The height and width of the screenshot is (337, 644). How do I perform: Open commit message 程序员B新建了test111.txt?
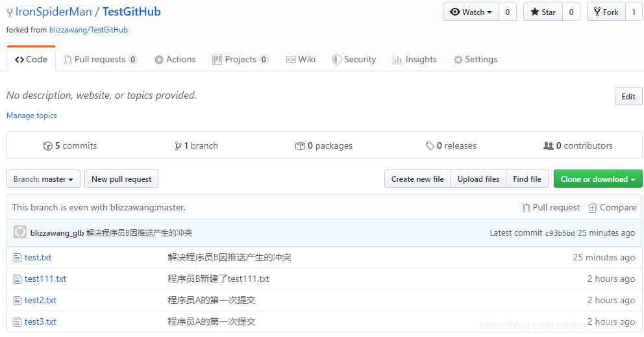(x=219, y=279)
